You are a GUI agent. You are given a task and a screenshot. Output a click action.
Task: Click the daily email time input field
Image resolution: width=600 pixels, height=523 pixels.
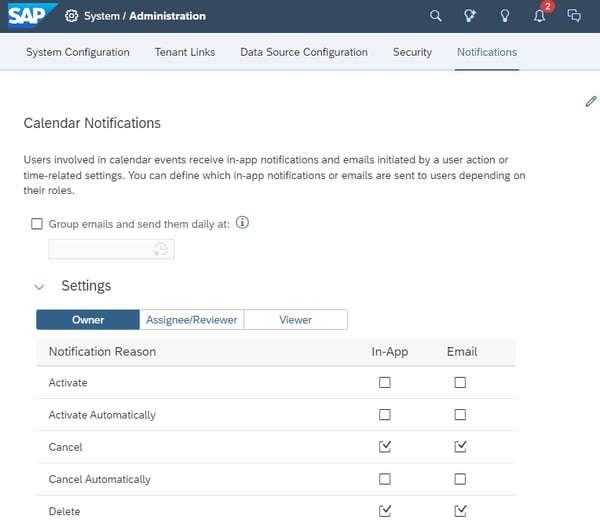[x=111, y=249]
